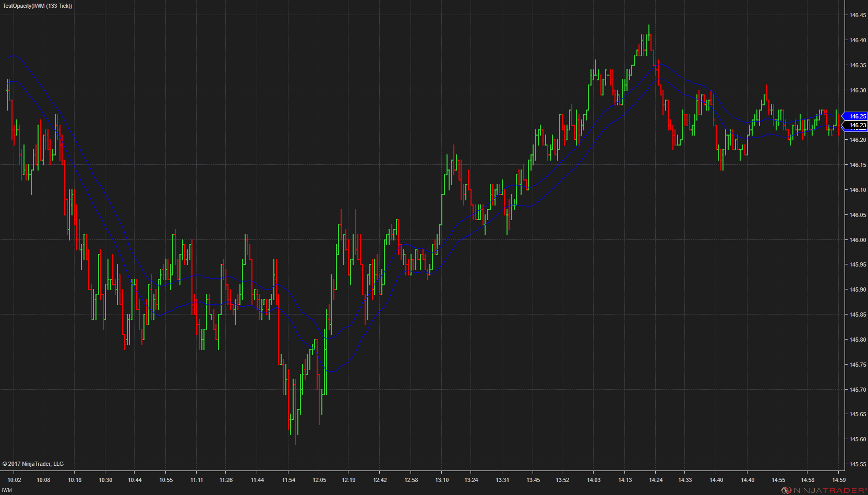
Task: Click the 13:52 time axis label
Action: pyautogui.click(x=562, y=480)
